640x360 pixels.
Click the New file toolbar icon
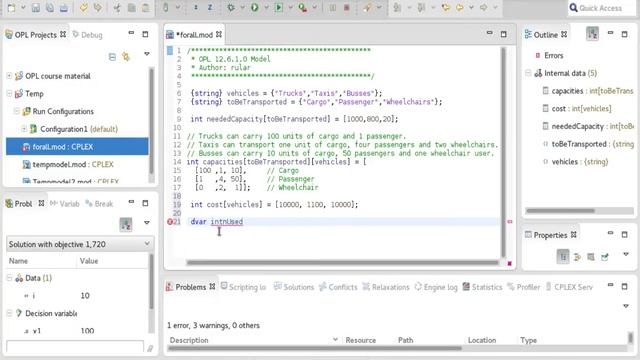click(12, 7)
